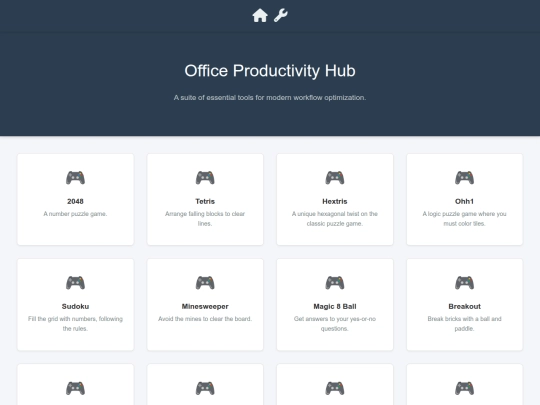This screenshot has height=405, width=540.
Task: Open the Tetris game title
Action: coord(205,201)
